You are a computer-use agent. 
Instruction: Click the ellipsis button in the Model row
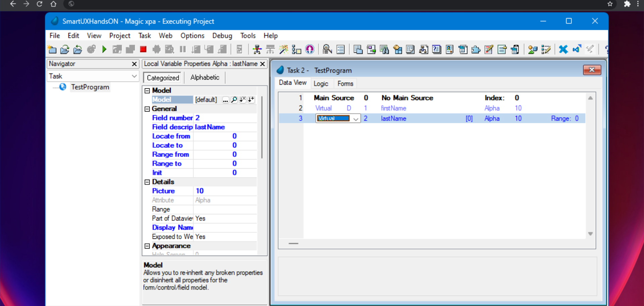[x=225, y=100]
